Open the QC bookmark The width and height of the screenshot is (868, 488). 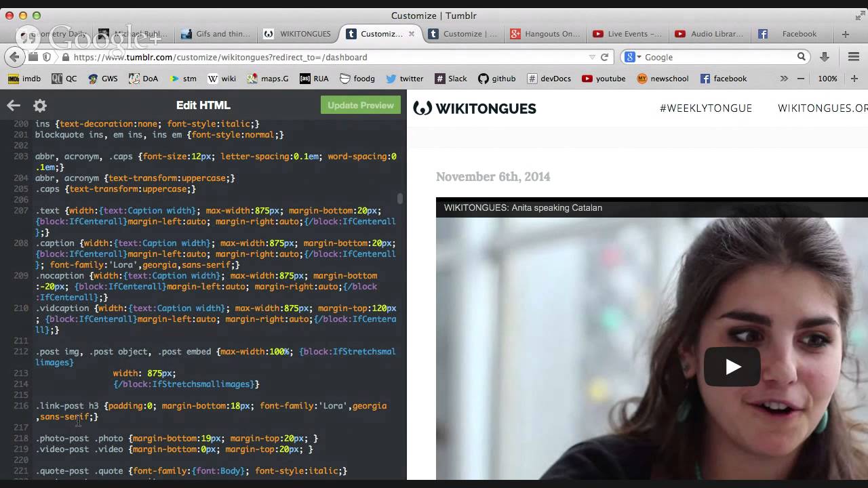[x=64, y=79]
